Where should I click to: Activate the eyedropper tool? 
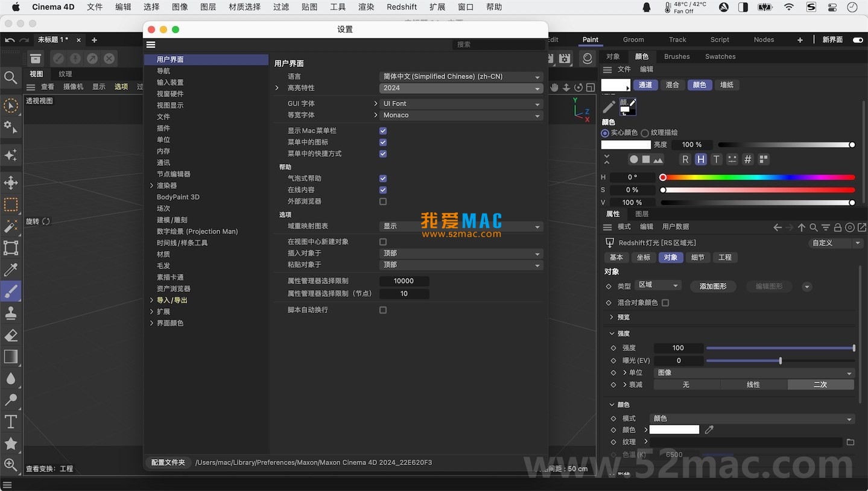click(x=11, y=270)
